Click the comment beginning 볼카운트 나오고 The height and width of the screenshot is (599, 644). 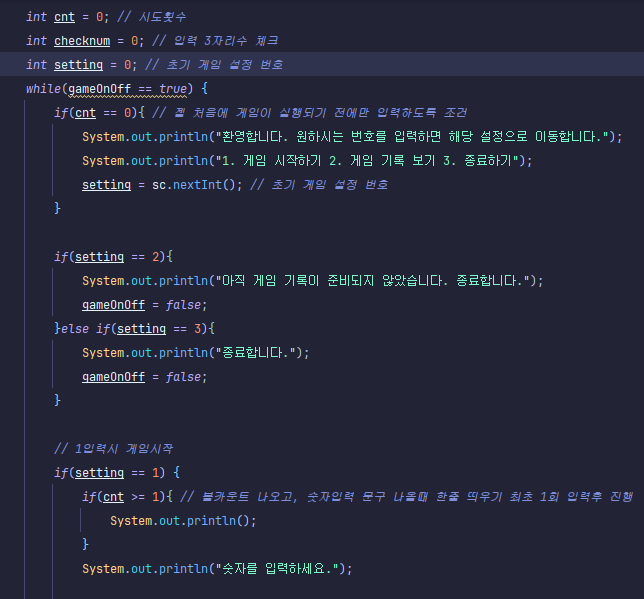click(x=406, y=497)
